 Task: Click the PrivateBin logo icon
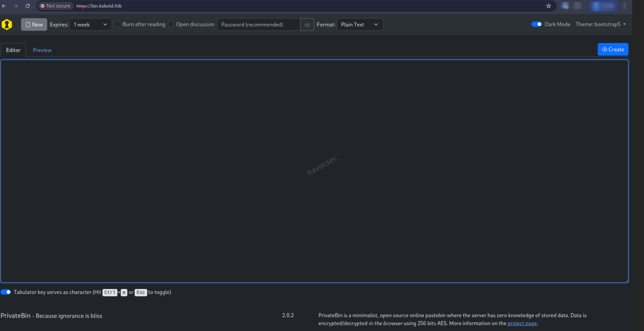7,24
